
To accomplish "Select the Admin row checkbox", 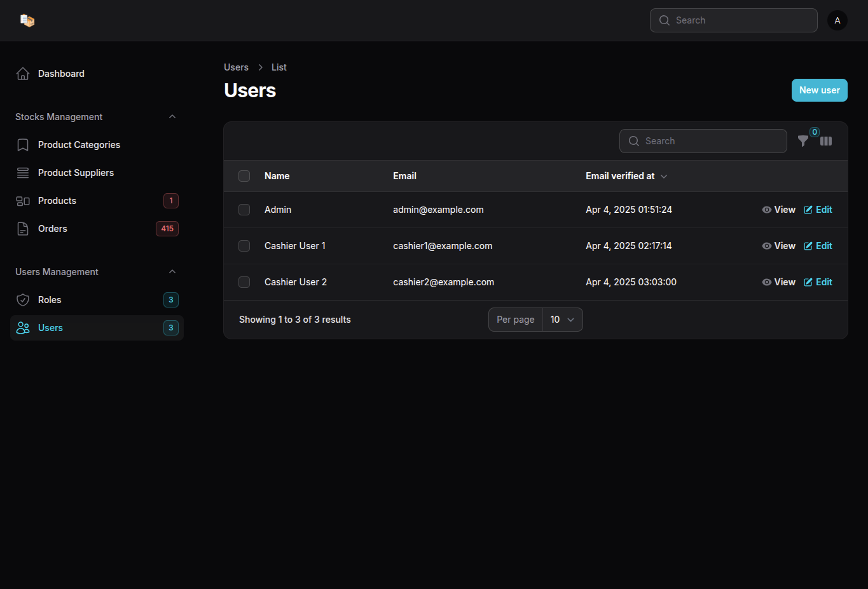I will (x=244, y=210).
